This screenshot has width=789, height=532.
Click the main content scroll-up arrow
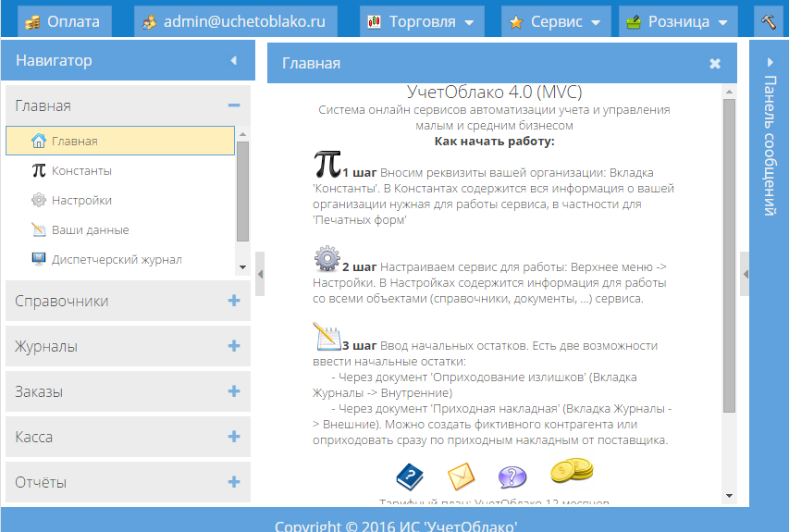click(x=729, y=92)
